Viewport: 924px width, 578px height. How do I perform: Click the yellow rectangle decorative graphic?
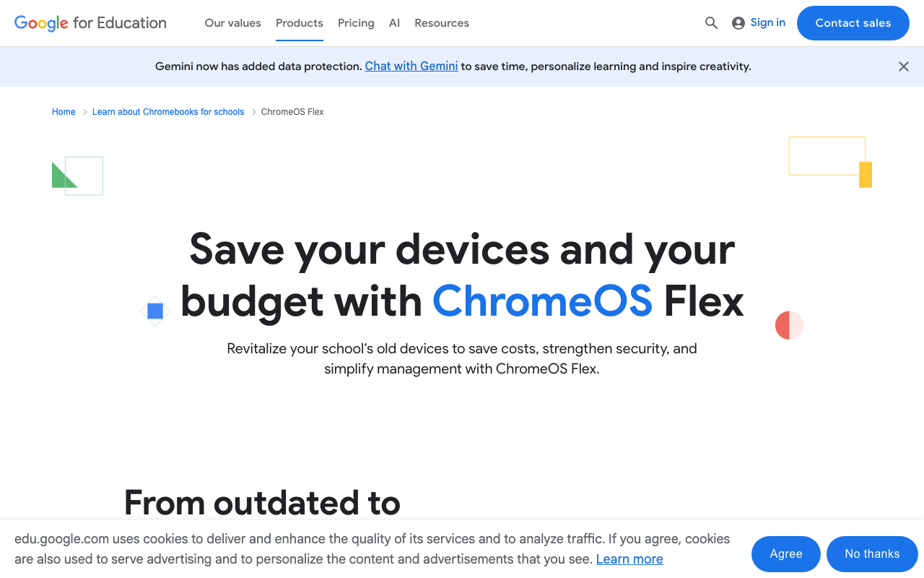click(x=866, y=173)
